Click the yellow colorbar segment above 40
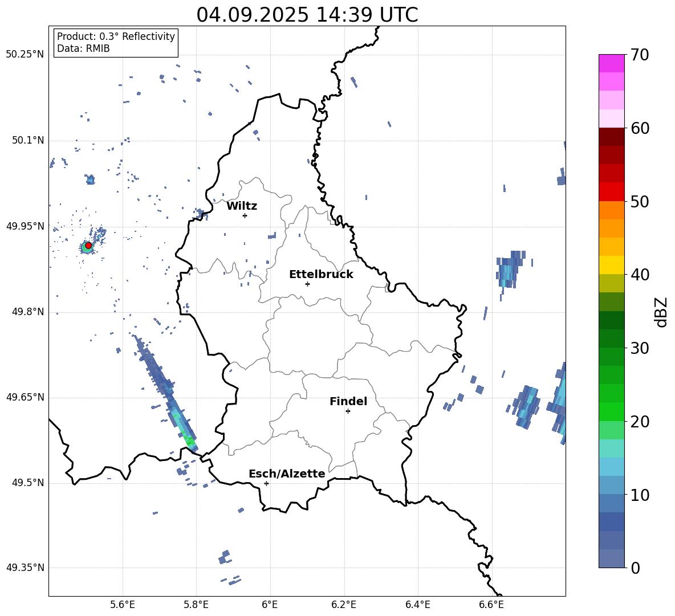675x616 pixels. tap(611, 265)
